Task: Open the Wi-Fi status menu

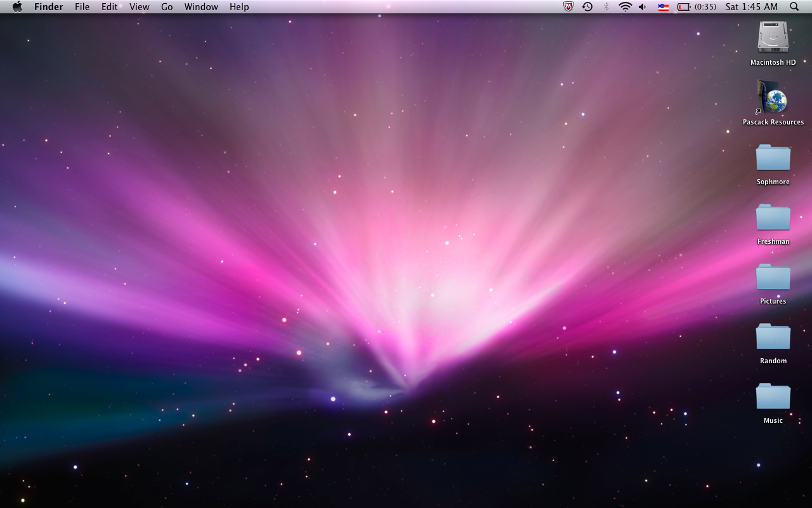Action: coord(625,6)
